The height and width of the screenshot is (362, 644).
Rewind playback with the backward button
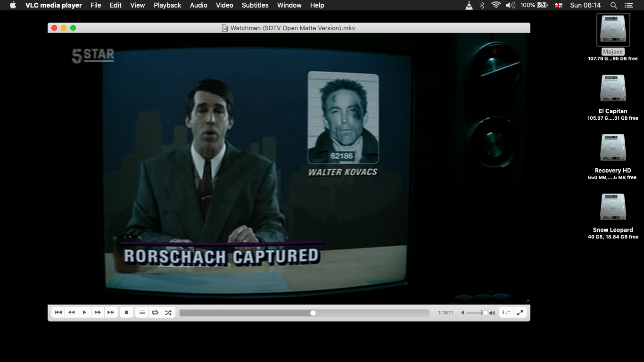71,313
